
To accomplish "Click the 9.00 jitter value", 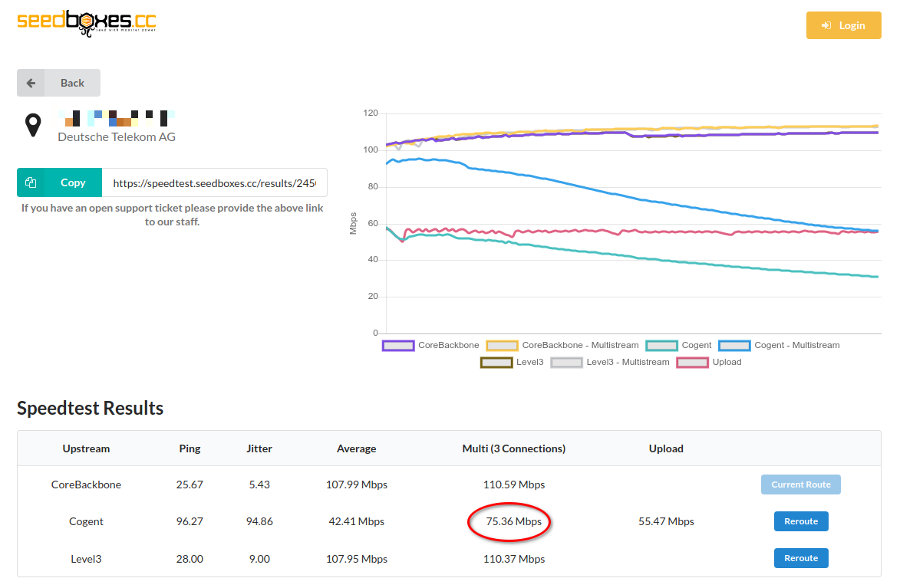I will tap(259, 559).
